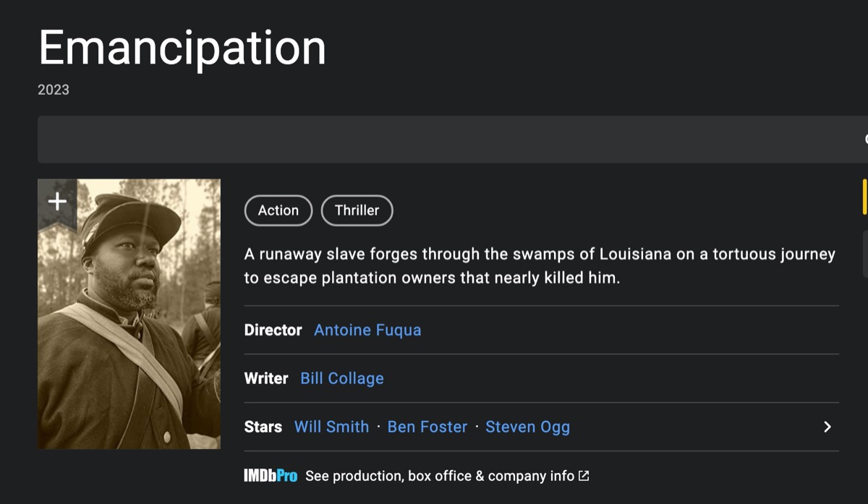The image size is (868, 504).
Task: Click the Emancipation movie title
Action: click(x=182, y=48)
